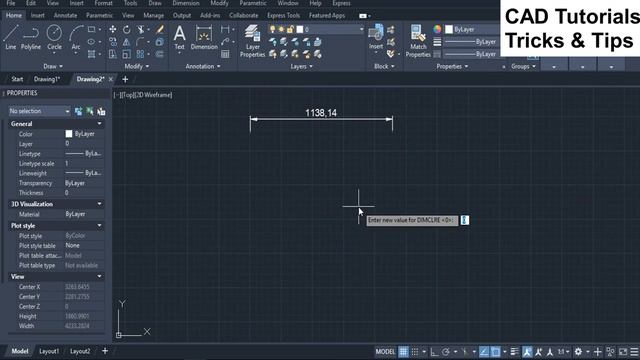Select the Line tool

(x=11, y=37)
